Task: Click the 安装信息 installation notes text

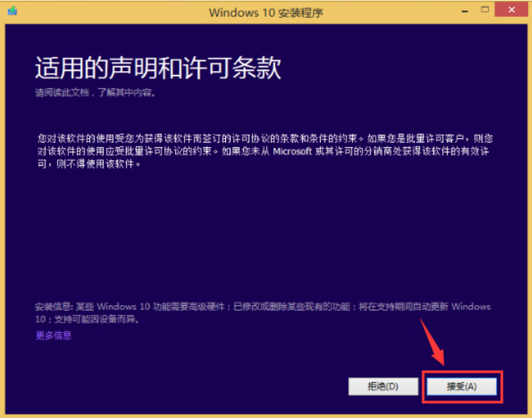Action: [263, 313]
